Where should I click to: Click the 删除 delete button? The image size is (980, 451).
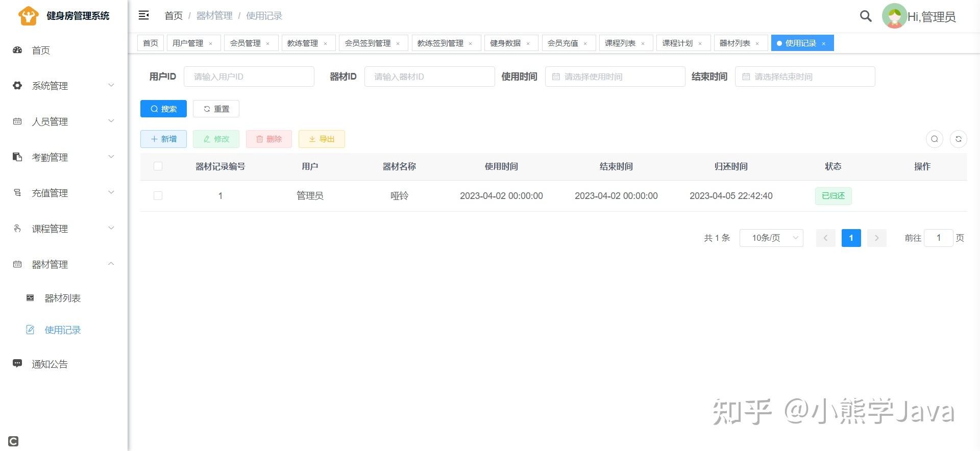269,139
